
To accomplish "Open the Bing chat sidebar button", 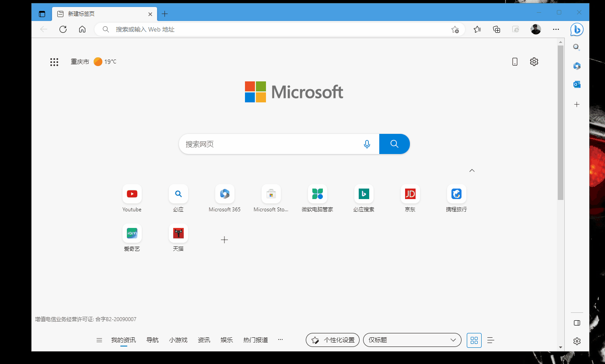I will point(577,29).
